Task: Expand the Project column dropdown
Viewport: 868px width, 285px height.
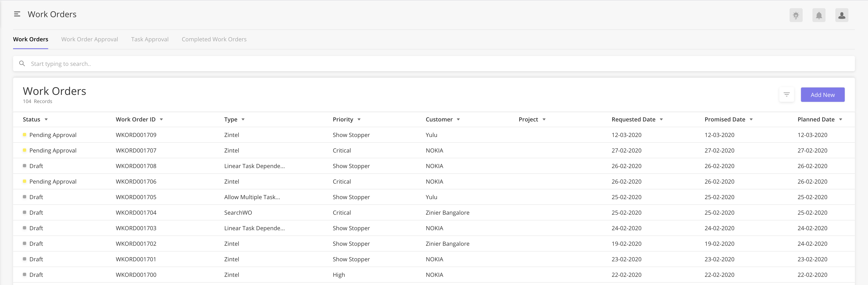Action: (544, 120)
